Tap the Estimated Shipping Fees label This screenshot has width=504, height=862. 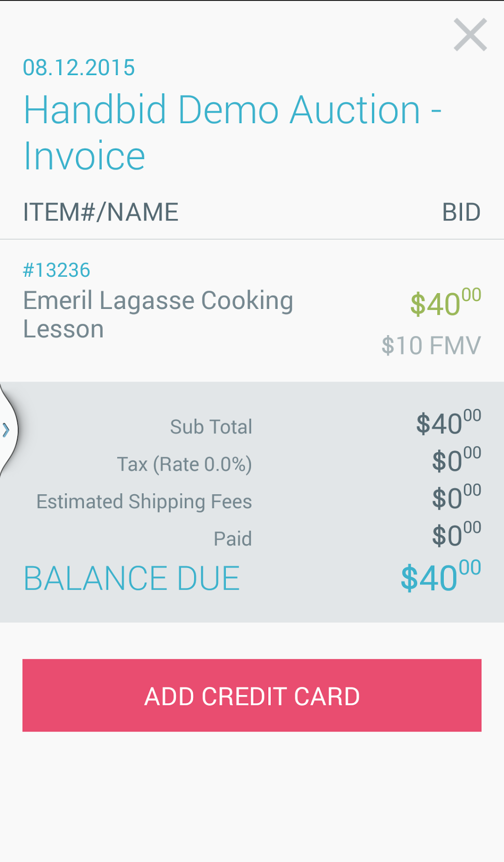(144, 501)
